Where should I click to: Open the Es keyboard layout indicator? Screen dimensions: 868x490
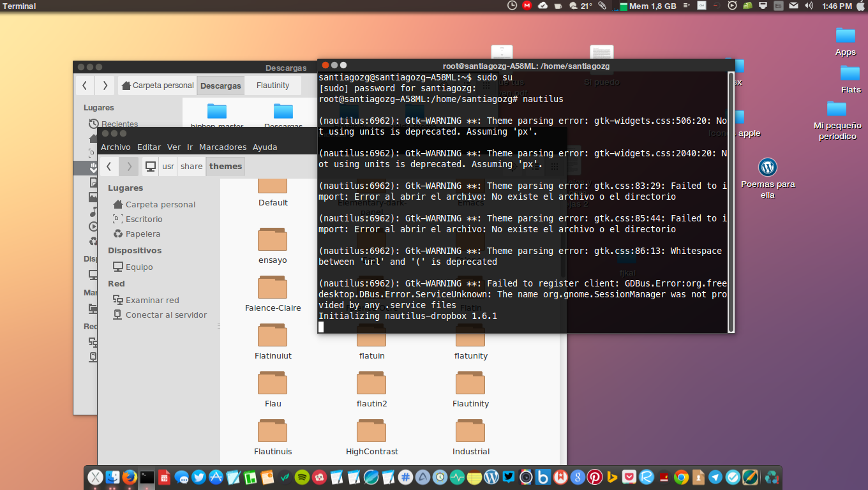(779, 6)
